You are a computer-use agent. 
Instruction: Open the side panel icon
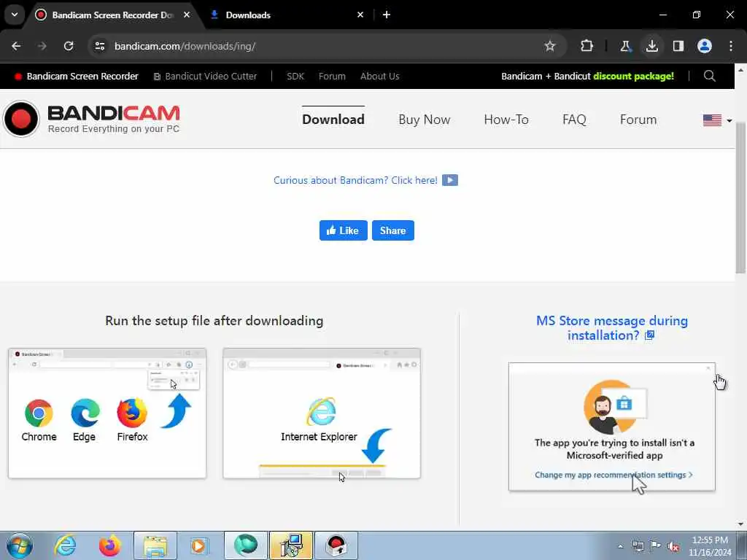678,46
